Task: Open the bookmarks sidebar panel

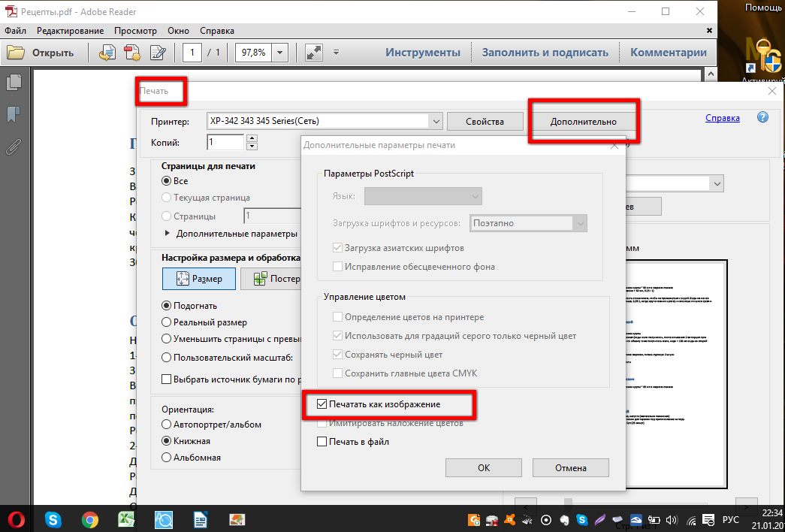Action: (x=14, y=115)
